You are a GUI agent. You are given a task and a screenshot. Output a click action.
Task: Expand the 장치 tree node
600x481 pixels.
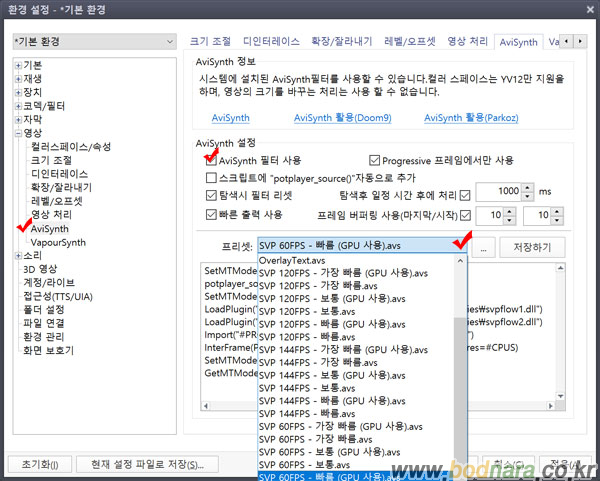point(18,92)
